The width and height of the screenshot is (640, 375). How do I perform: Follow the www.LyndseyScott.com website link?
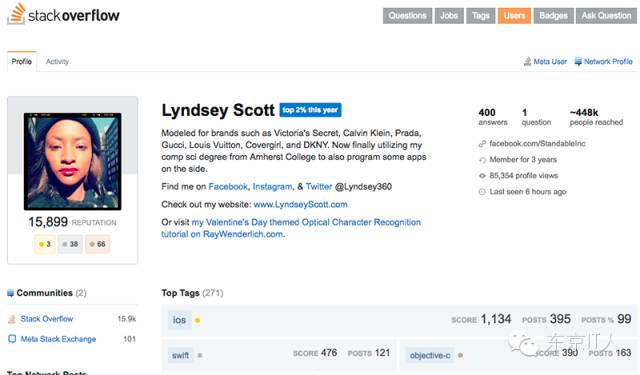click(300, 204)
